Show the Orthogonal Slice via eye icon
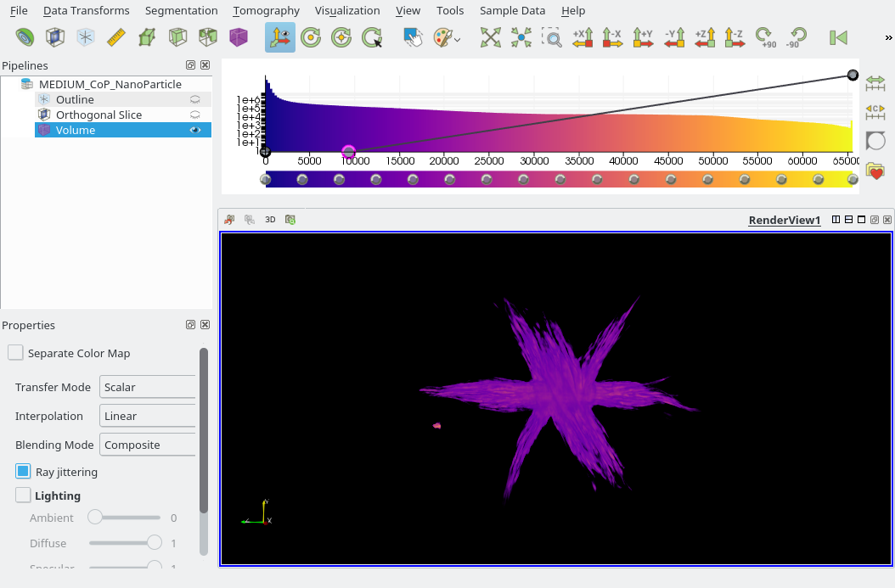Viewport: 895px width, 588px height. [x=194, y=115]
